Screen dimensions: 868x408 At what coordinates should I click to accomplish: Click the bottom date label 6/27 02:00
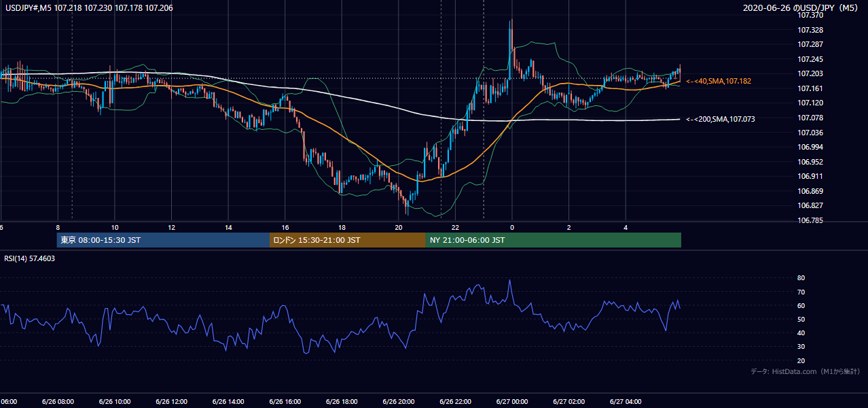(569, 402)
